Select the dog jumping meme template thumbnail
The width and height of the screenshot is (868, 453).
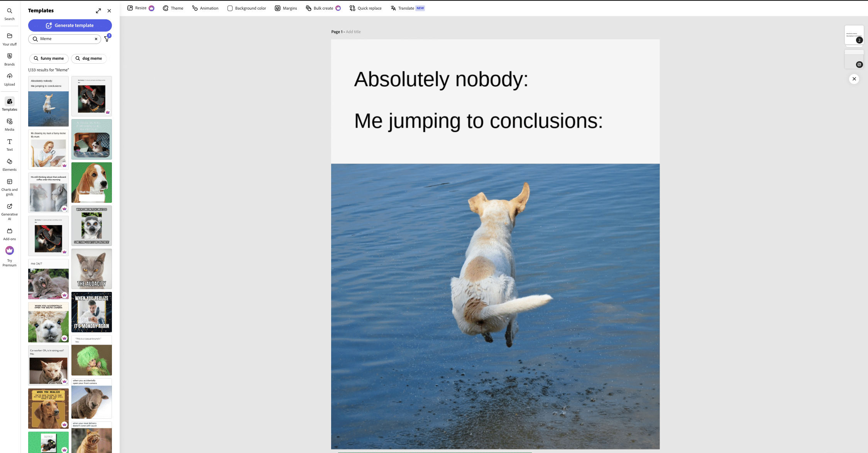[48, 101]
